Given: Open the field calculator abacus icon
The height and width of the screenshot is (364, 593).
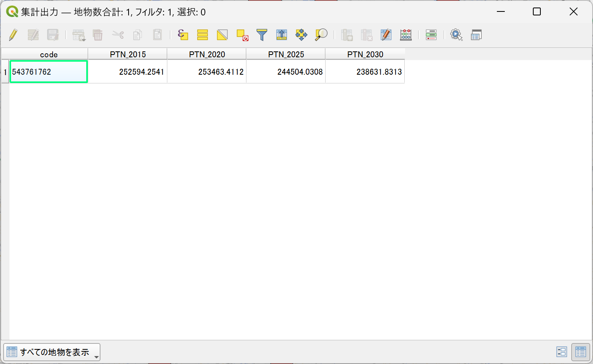Looking at the screenshot, I should click(x=406, y=35).
